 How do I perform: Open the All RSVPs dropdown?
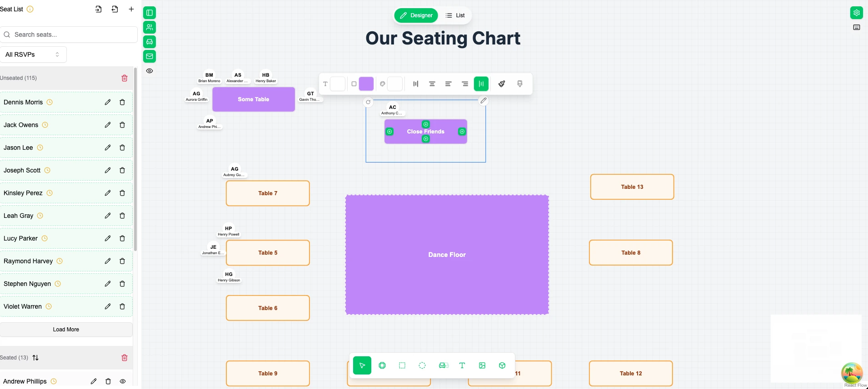[x=33, y=54]
